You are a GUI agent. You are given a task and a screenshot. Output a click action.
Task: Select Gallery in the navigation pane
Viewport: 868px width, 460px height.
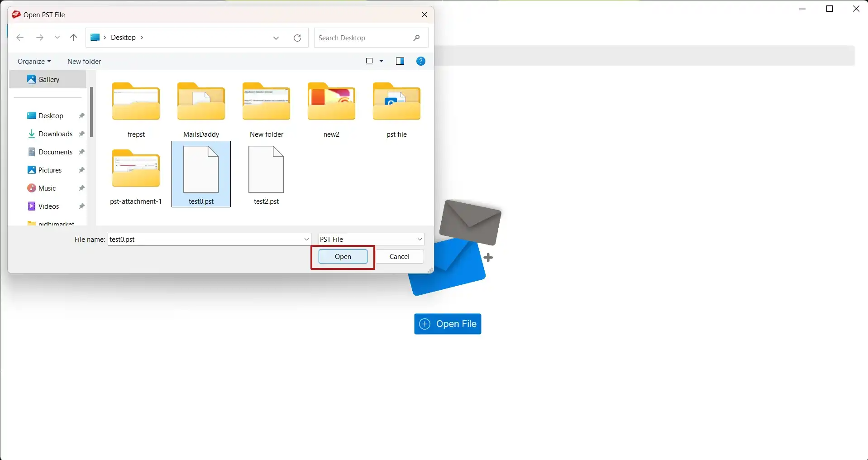click(48, 80)
